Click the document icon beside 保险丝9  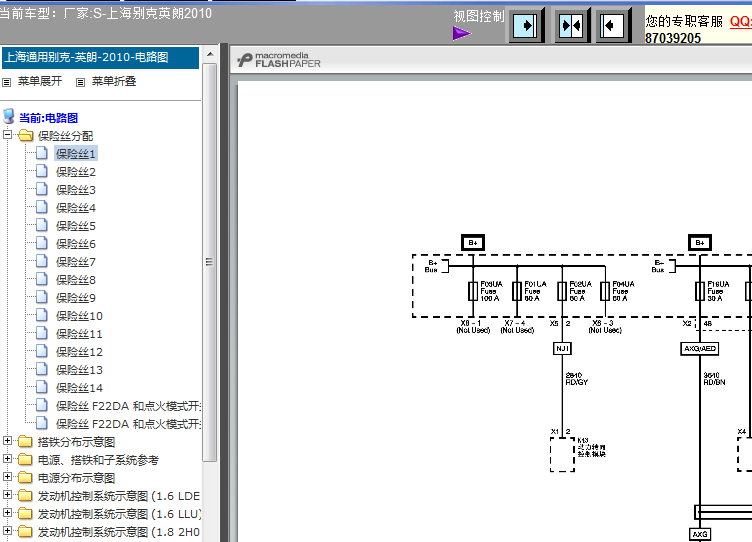[42, 297]
